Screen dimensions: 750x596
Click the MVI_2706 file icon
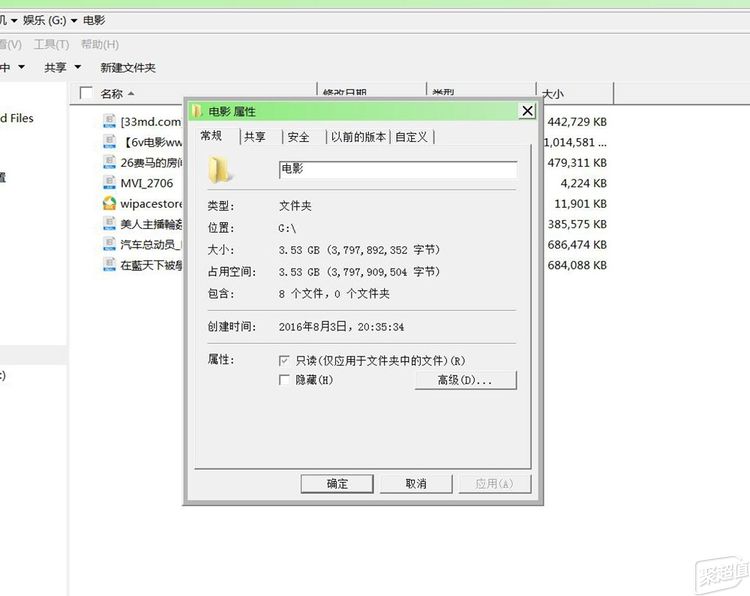pyautogui.click(x=109, y=183)
